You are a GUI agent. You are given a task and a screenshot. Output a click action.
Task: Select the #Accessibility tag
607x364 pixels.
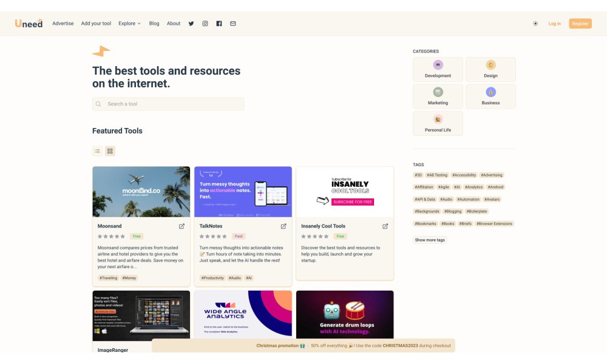click(x=464, y=175)
